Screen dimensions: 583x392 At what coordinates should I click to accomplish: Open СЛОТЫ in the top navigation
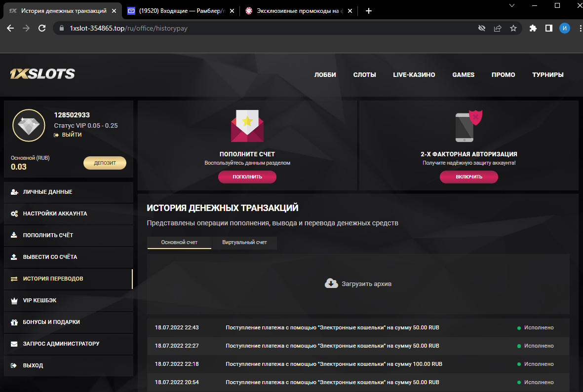coord(364,74)
